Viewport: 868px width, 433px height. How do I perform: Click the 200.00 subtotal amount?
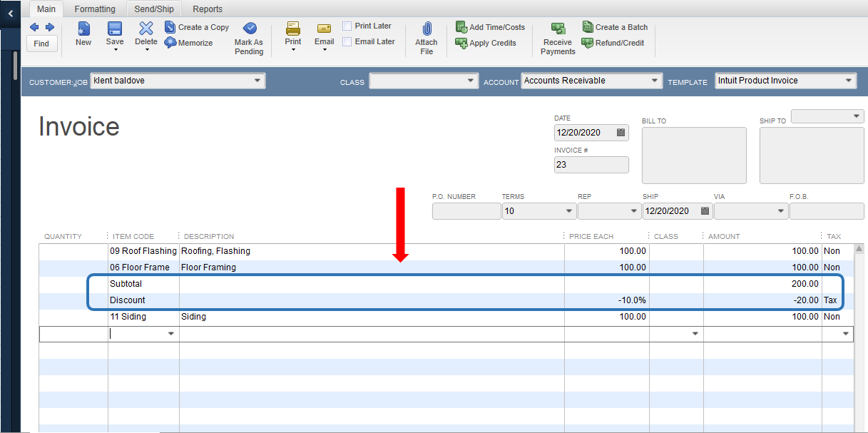tap(762, 284)
